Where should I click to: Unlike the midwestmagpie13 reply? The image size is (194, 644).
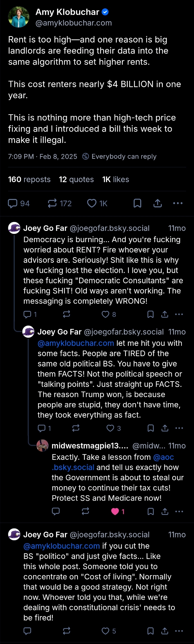click(115, 511)
